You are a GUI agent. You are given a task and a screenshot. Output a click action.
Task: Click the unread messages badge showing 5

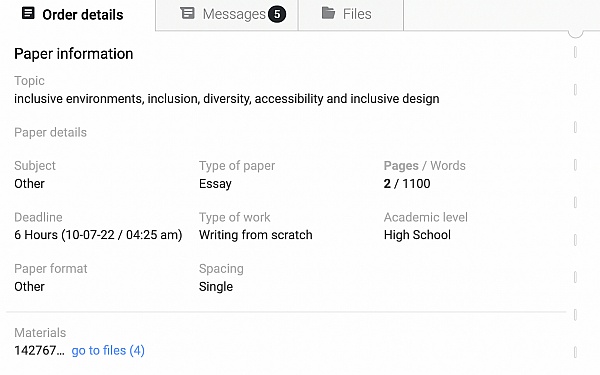[277, 15]
